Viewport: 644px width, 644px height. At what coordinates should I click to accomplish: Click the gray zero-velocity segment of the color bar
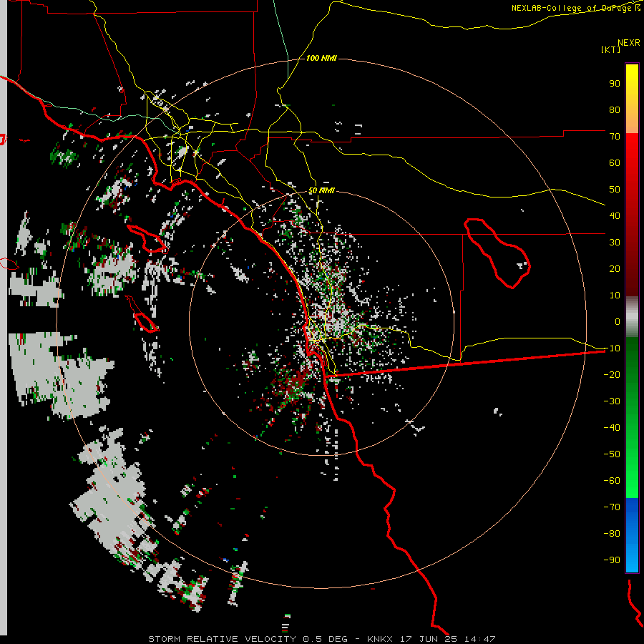click(632, 317)
